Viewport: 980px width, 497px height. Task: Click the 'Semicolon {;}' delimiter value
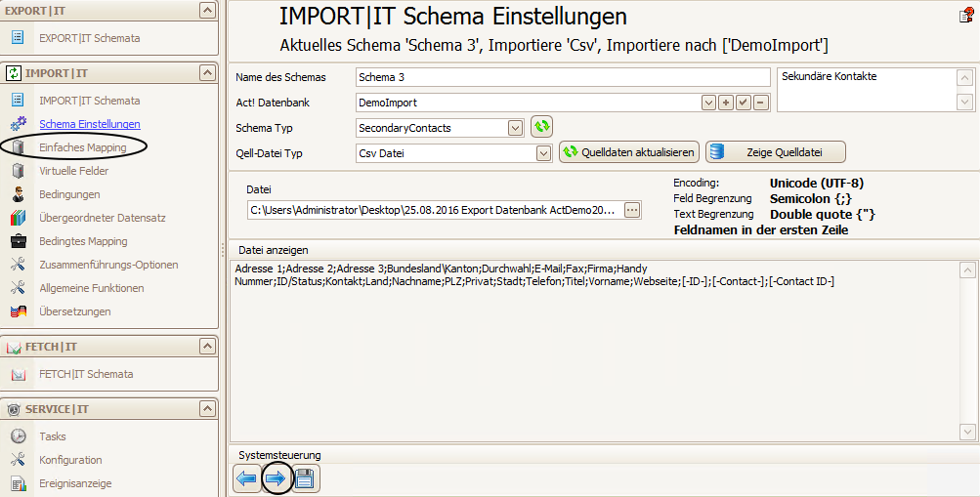point(811,198)
